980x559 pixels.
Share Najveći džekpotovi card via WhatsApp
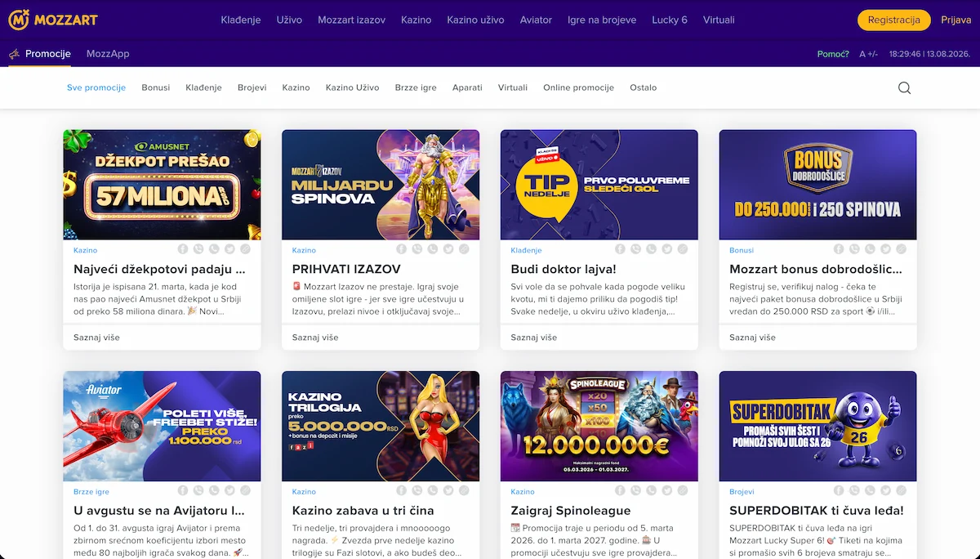(214, 249)
